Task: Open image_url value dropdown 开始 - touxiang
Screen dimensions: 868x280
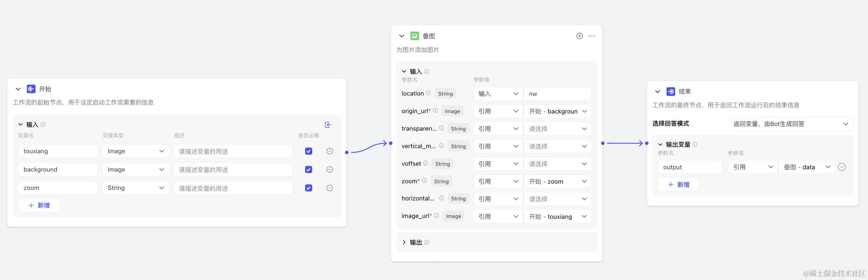Action: (557, 216)
